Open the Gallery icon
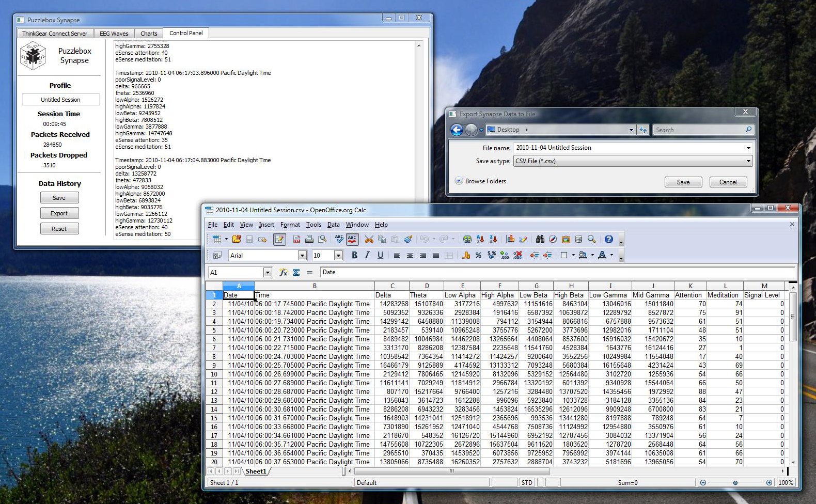The width and height of the screenshot is (816, 504). coord(566,239)
